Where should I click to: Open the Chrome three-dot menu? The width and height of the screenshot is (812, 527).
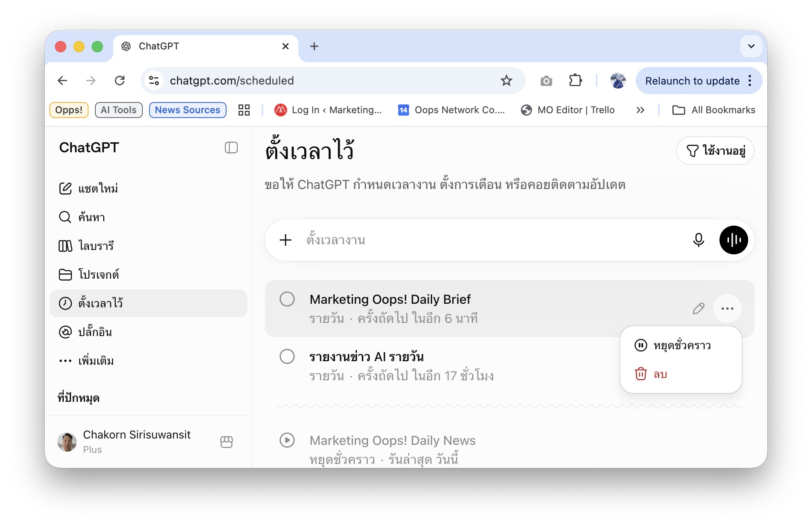(750, 81)
